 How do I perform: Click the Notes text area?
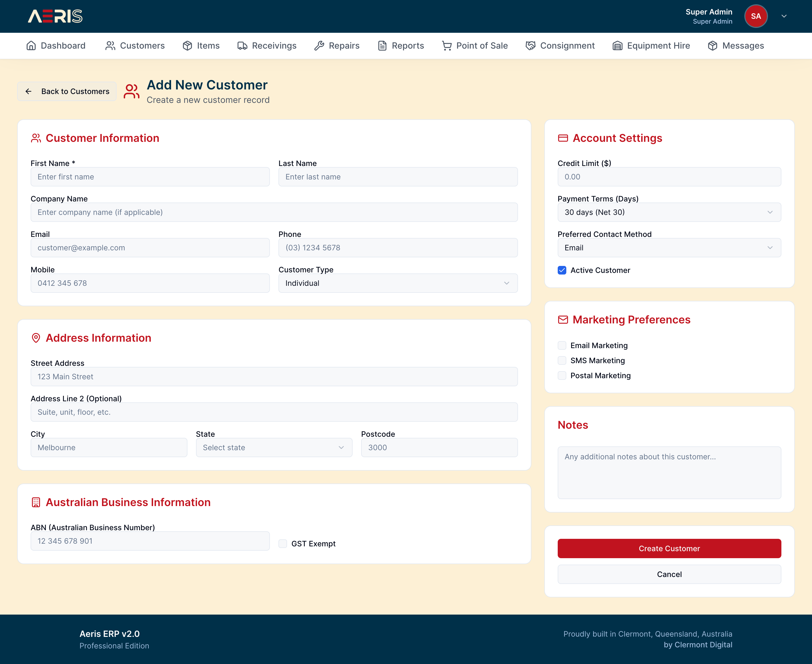click(669, 472)
